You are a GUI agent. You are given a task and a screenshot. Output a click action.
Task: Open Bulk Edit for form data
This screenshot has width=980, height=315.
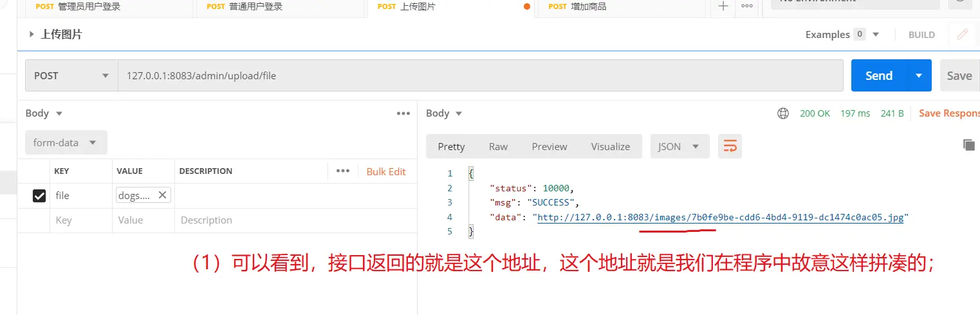pos(386,171)
